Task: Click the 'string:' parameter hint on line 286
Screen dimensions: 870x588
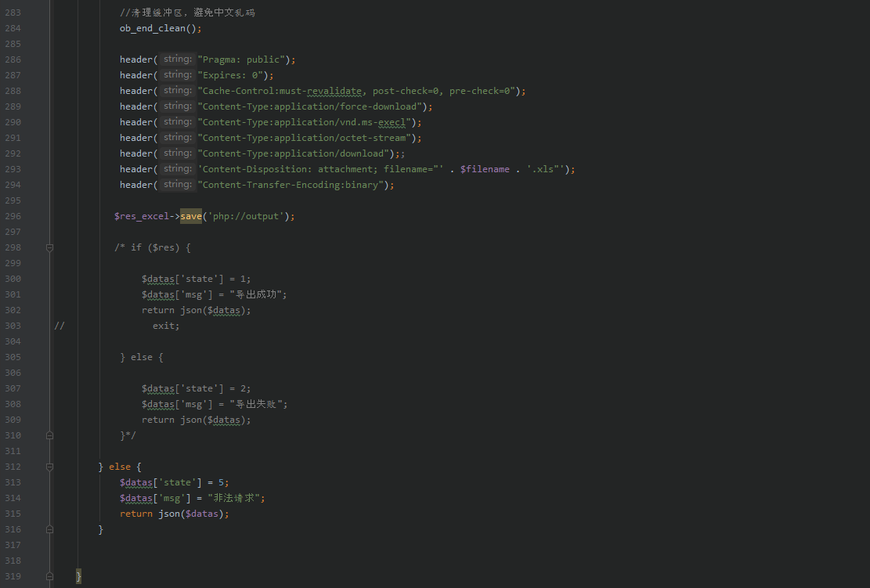Action: point(176,59)
